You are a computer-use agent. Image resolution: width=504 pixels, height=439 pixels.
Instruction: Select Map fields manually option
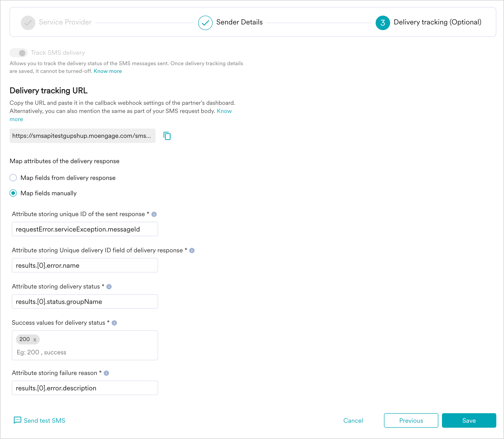13,193
